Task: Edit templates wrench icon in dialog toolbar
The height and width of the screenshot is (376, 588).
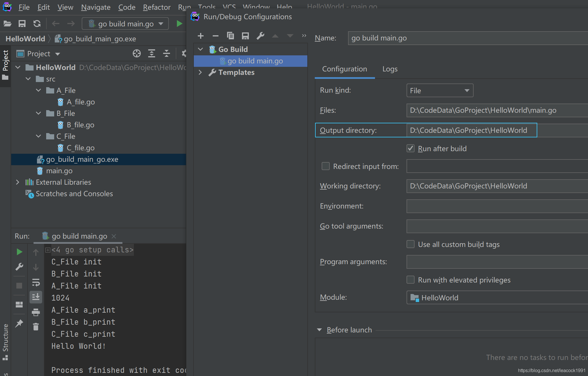Action: click(260, 36)
